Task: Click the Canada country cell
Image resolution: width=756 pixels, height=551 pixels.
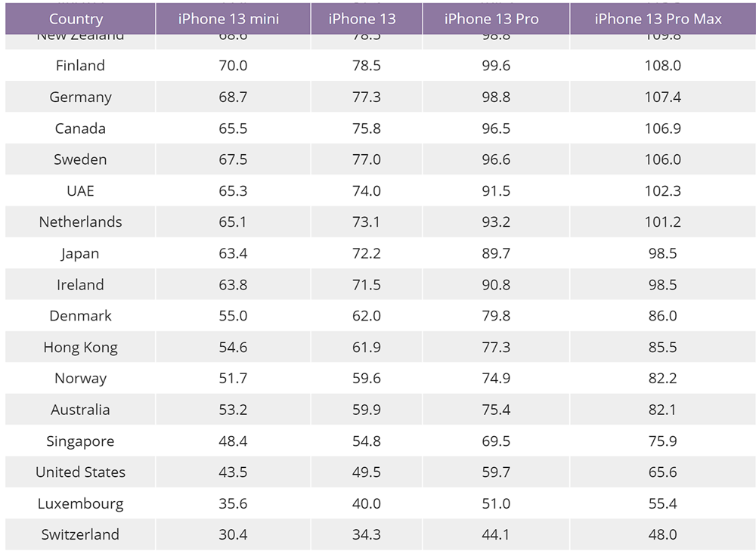Action: point(81,128)
